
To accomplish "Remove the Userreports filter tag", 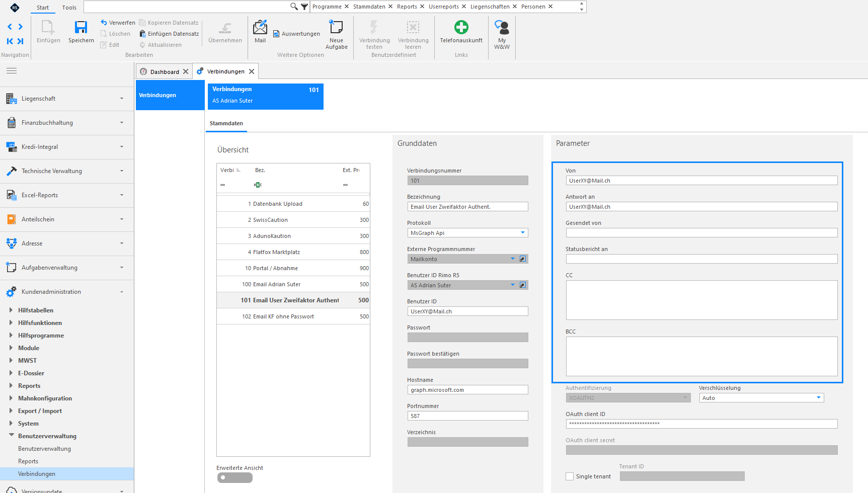I will pyautogui.click(x=464, y=7).
